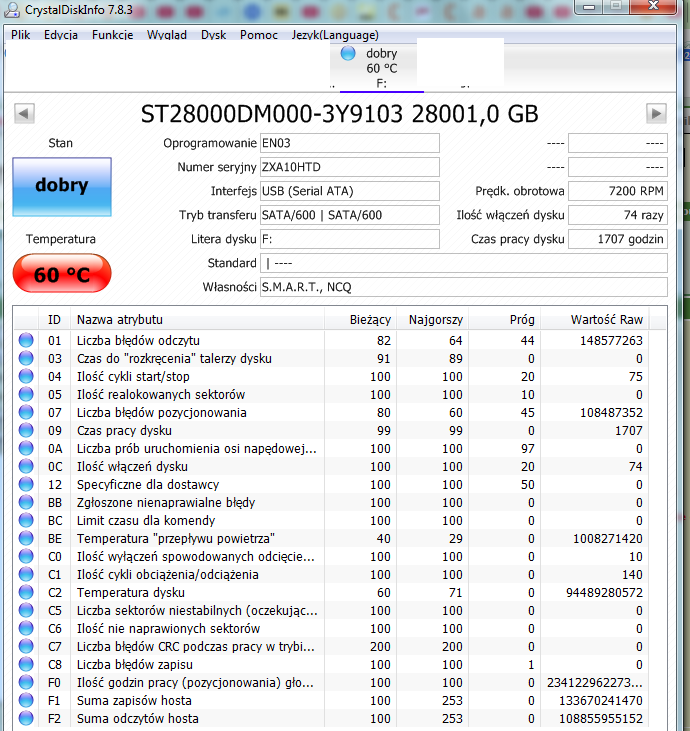Image resolution: width=690 pixels, height=731 pixels.
Task: Click the Numer seryjny field ZXA10HTD
Action: [x=350, y=167]
